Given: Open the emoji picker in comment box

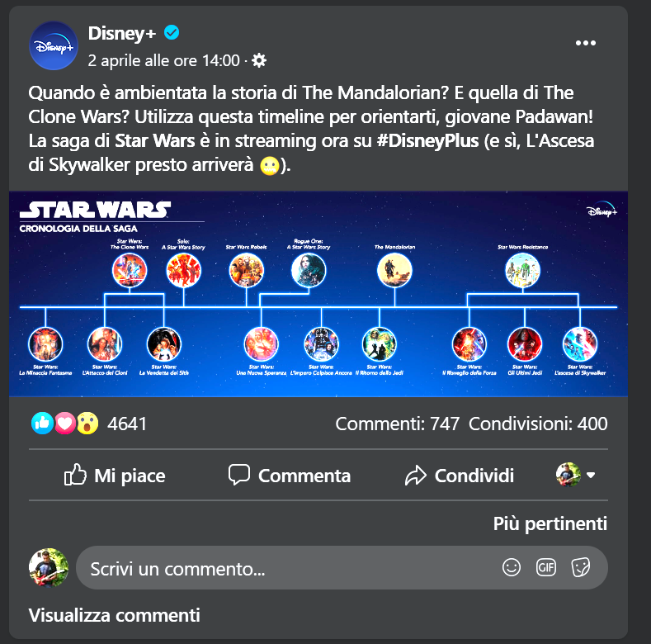Looking at the screenshot, I should pos(511,567).
